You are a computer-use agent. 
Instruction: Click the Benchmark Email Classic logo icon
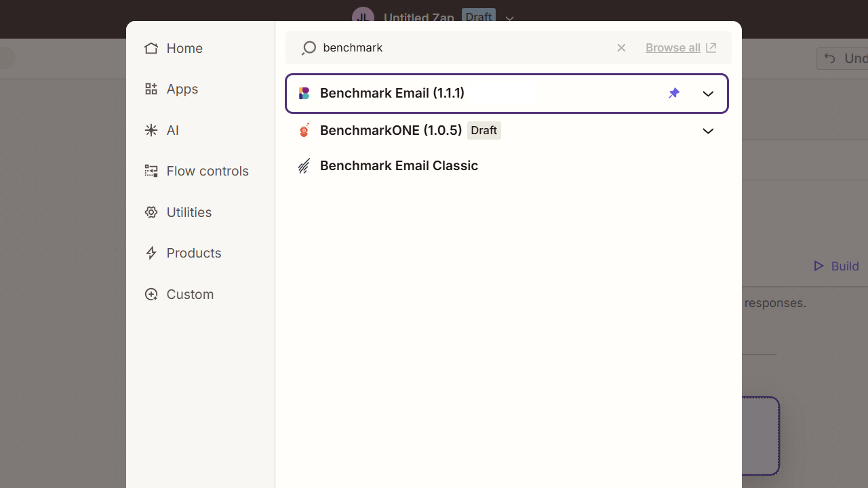[x=304, y=165]
